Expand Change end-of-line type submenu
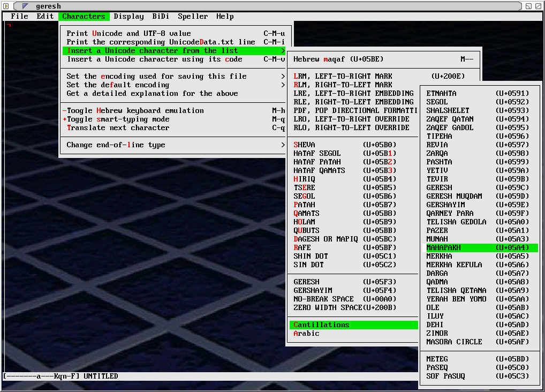The width and height of the screenshot is (545, 392). point(174,145)
